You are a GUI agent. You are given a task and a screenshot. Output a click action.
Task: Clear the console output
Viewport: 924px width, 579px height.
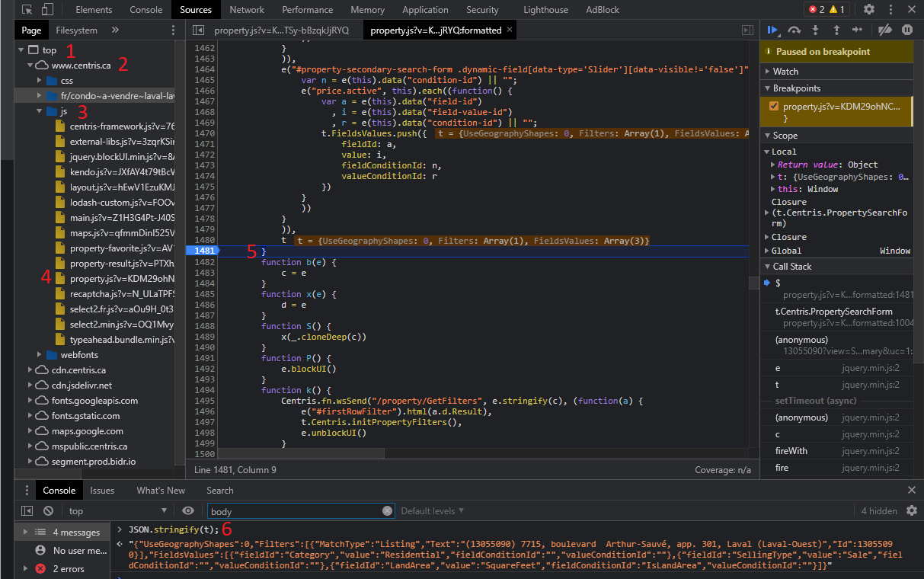(x=48, y=511)
